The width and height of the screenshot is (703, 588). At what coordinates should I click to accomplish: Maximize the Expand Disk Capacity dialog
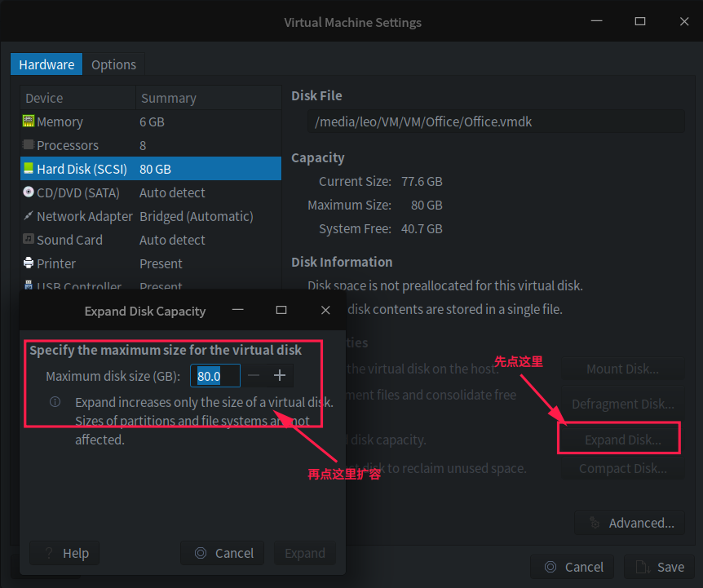click(x=281, y=310)
